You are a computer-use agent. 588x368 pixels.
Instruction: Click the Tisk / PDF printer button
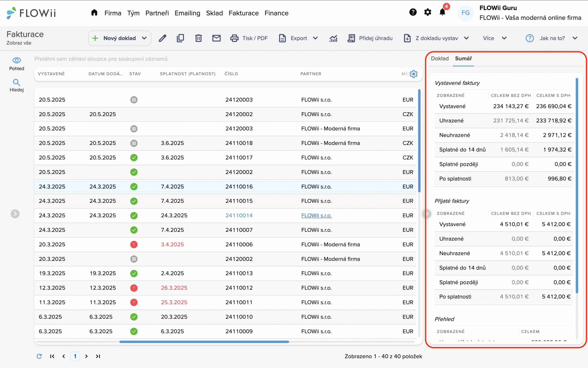coord(249,38)
